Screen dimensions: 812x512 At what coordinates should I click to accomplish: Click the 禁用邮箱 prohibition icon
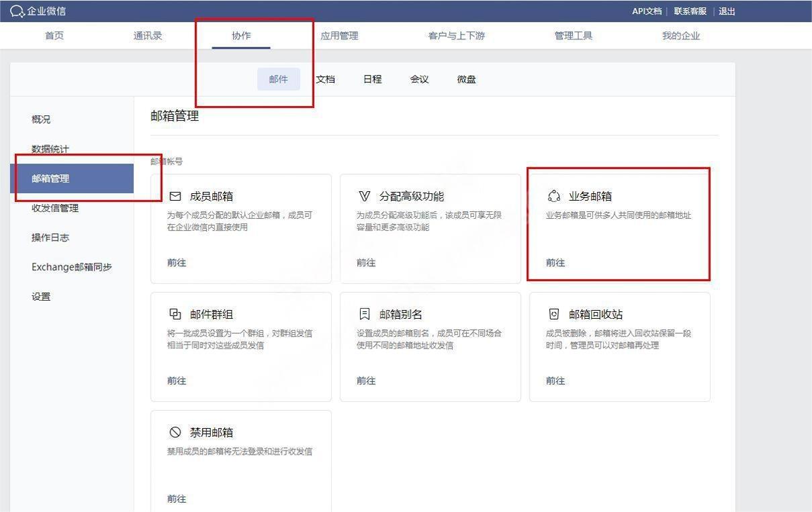[175, 432]
